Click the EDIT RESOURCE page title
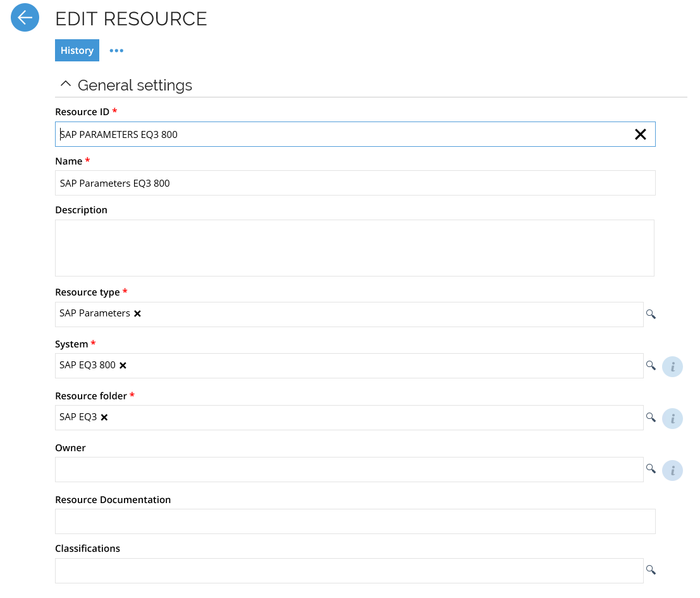This screenshot has width=700, height=598. [x=131, y=19]
